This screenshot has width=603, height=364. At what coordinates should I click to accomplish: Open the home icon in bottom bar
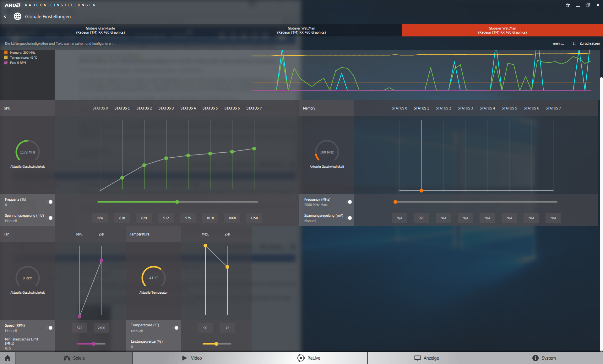tap(8, 358)
